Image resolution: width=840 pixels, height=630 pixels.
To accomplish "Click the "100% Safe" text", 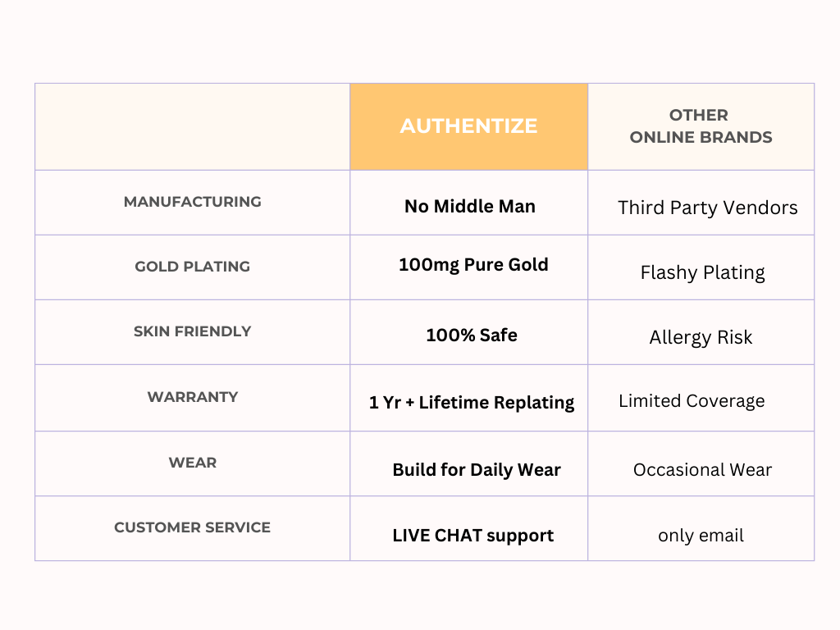I will coord(472,335).
